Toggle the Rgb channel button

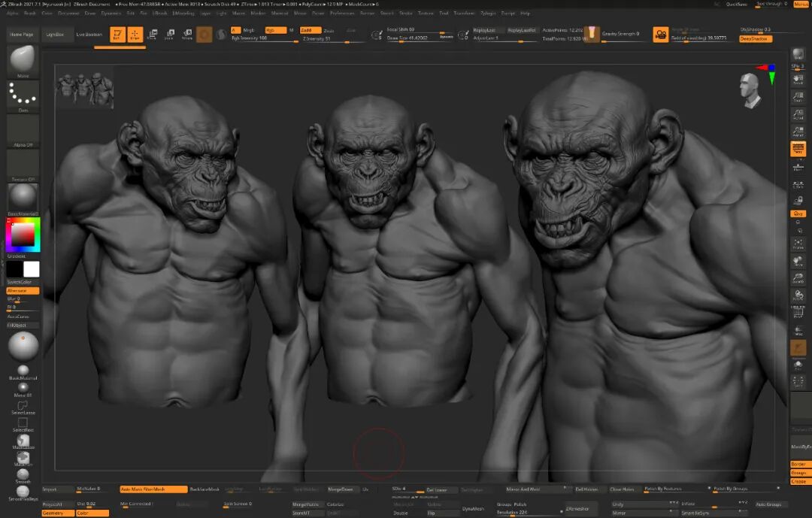coord(275,30)
